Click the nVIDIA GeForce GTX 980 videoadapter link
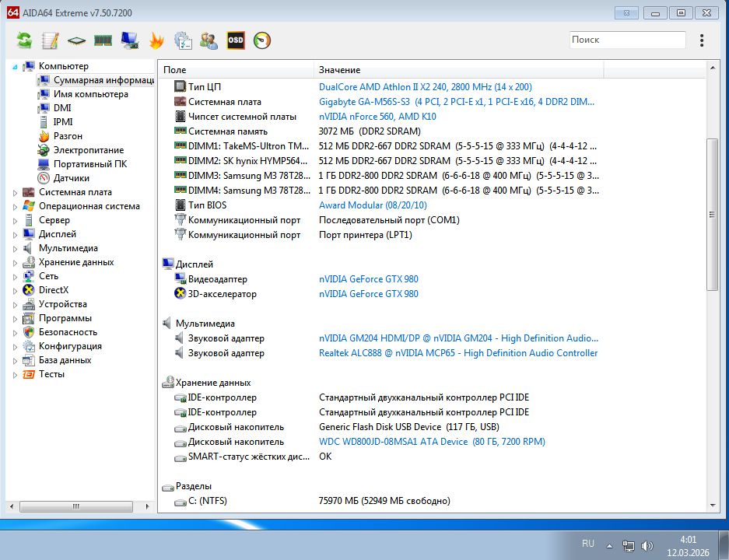Image resolution: width=729 pixels, height=560 pixels. click(x=368, y=279)
